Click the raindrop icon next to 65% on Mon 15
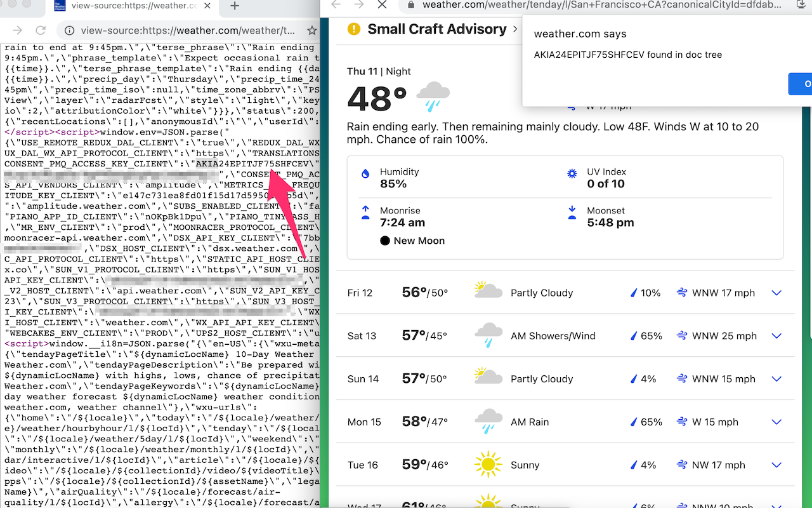 633,422
